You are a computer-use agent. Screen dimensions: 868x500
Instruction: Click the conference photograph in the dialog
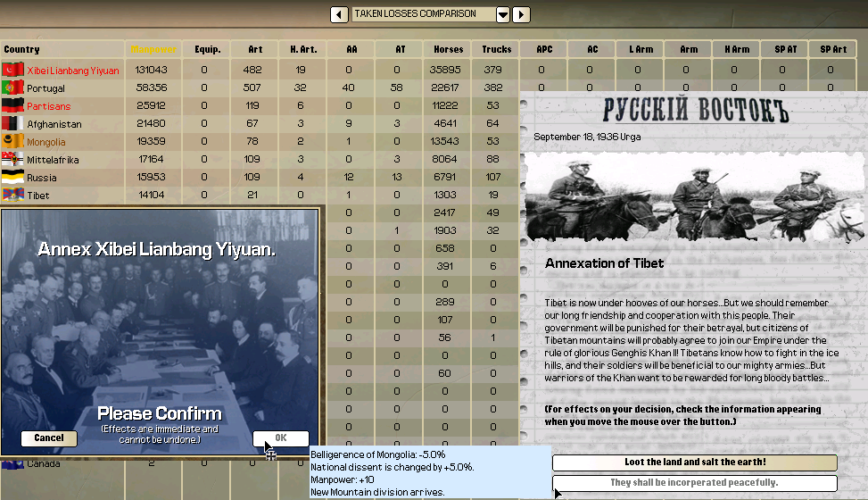[x=160, y=333]
